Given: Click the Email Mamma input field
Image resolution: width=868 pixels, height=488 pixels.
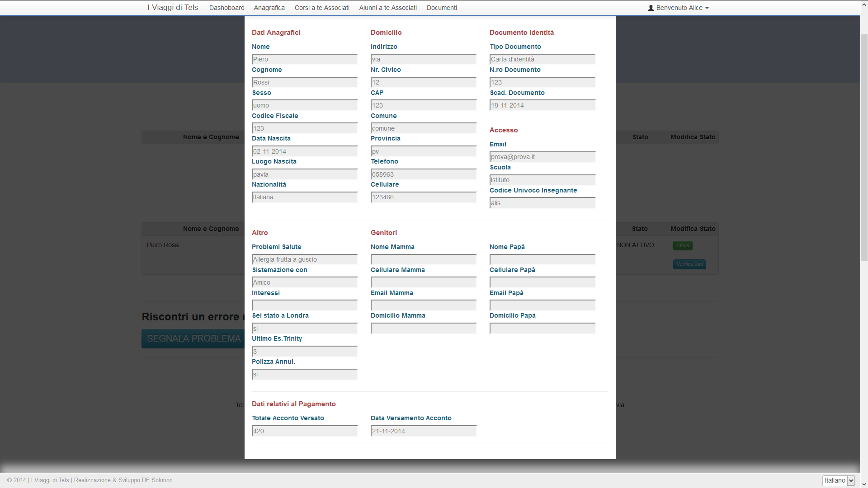Looking at the screenshot, I should click(x=423, y=305).
